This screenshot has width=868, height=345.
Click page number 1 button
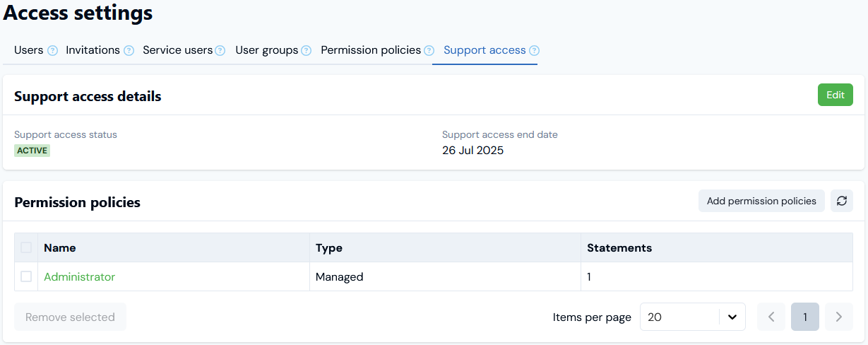[804, 317]
